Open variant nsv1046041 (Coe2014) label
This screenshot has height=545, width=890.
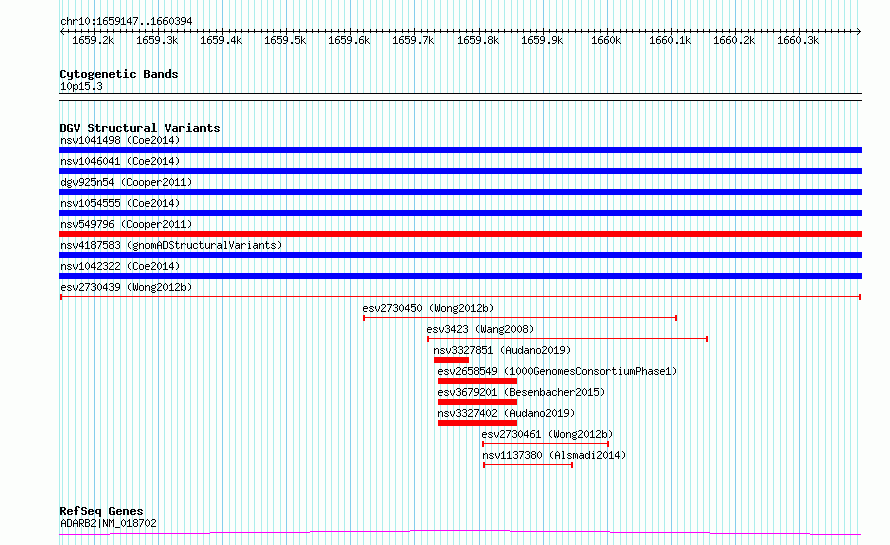(x=120, y=161)
